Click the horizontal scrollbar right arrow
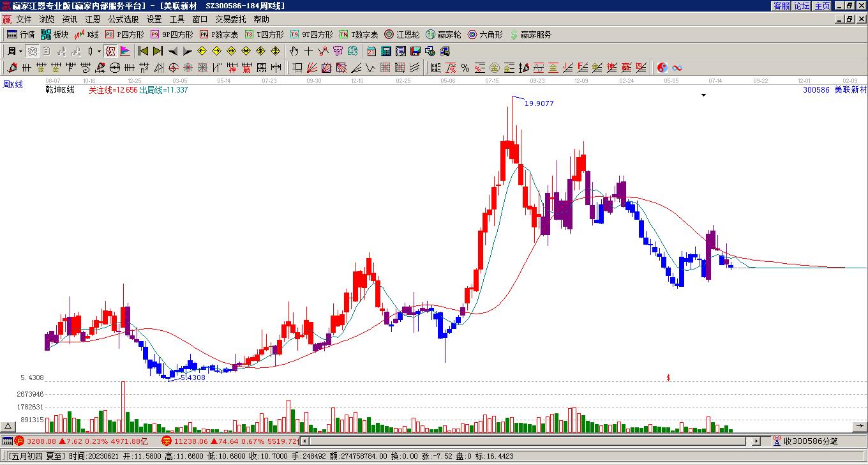Screen dimensions: 868x465 [756, 441]
